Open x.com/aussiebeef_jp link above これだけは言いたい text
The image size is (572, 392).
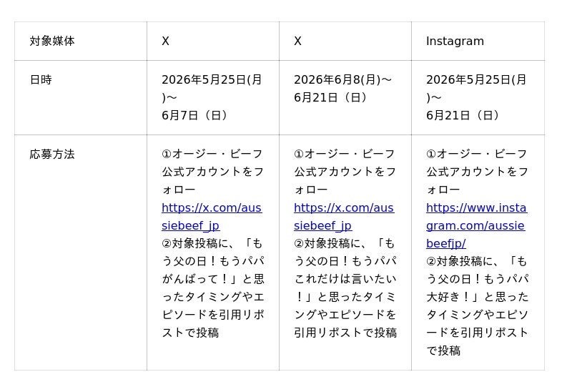tap(344, 217)
